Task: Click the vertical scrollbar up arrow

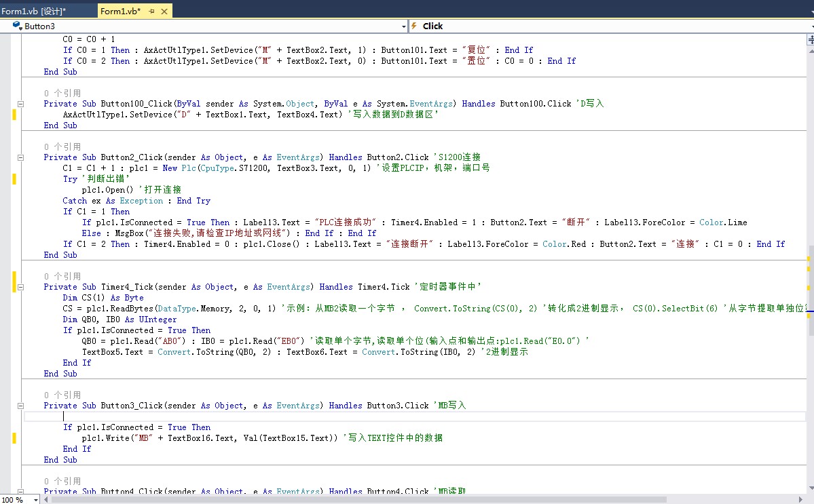Action: point(811,51)
